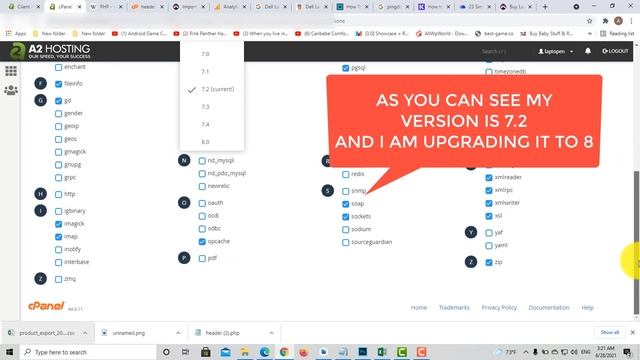Open unnamed.png from downloads bar
This screenshot has height=360, width=640.
129,333
